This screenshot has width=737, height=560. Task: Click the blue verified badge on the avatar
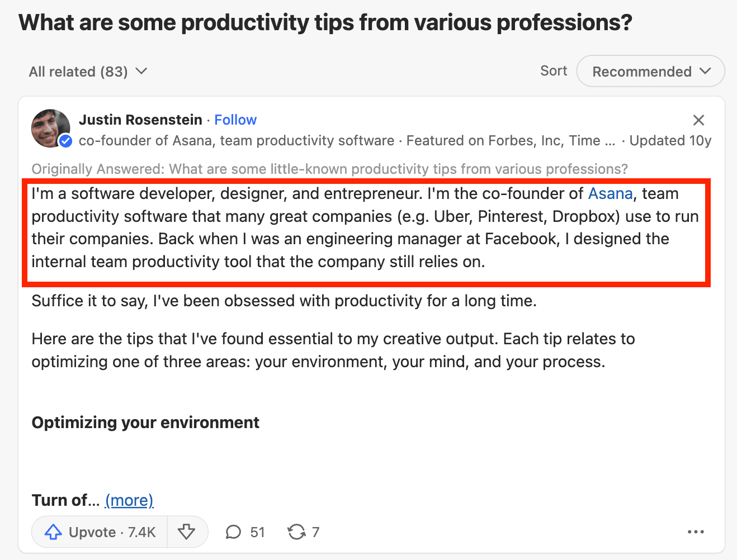click(65, 141)
